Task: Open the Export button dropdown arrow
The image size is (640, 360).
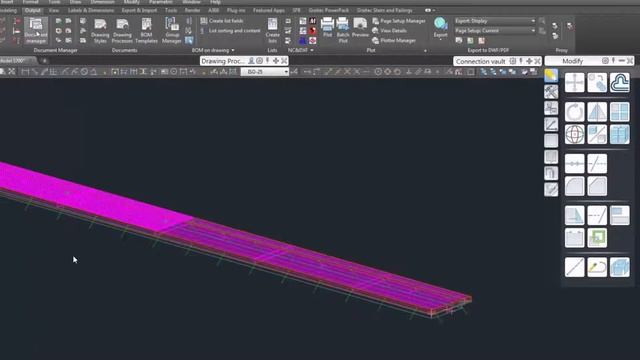Action: click(x=440, y=40)
